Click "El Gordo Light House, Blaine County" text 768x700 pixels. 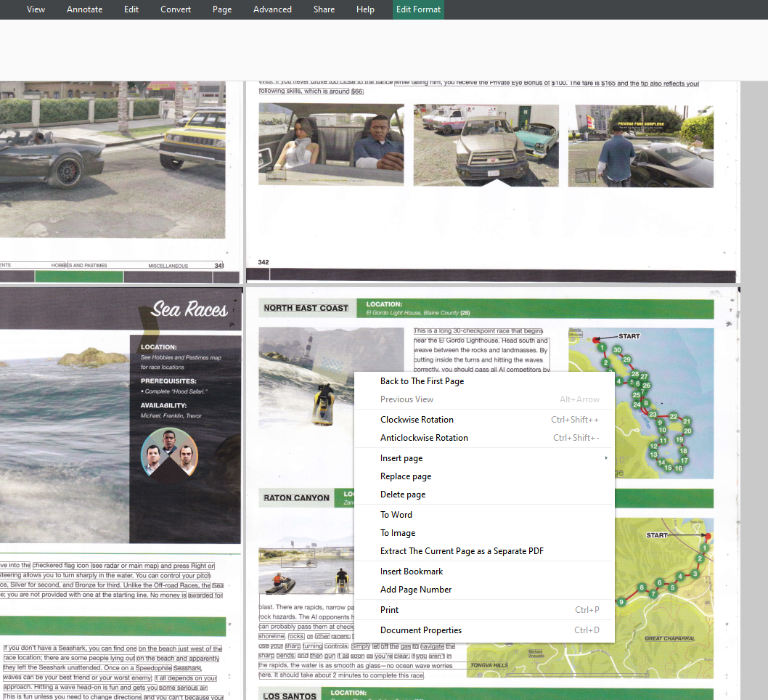pyautogui.click(x=412, y=313)
